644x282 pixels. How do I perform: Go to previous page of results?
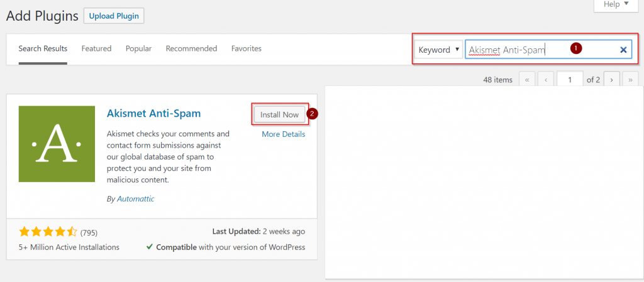(546, 80)
